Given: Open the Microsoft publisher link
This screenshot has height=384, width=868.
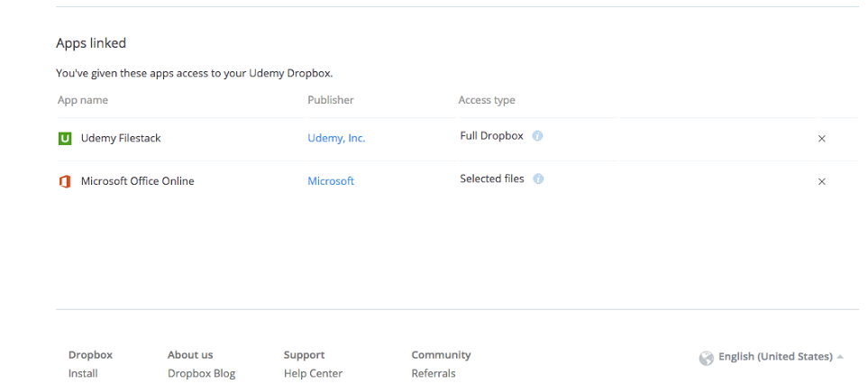Looking at the screenshot, I should click(331, 181).
